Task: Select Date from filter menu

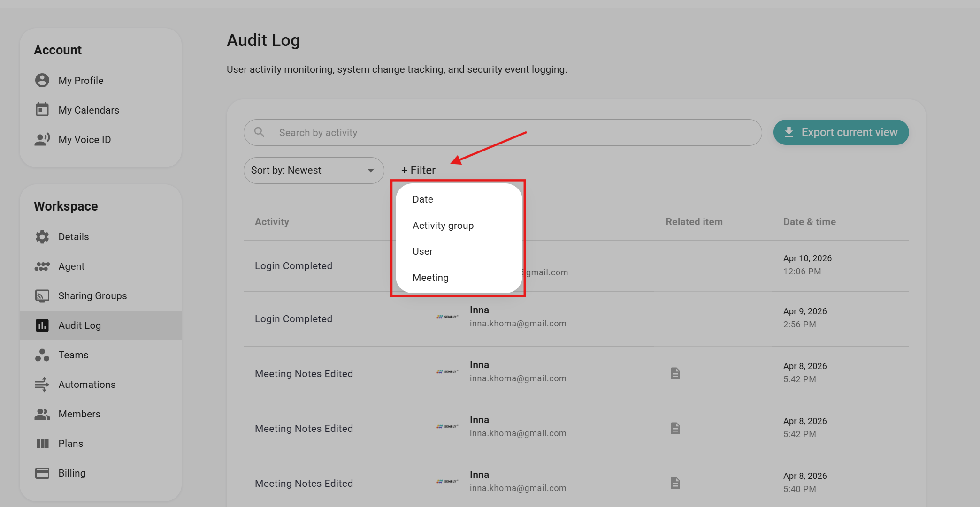Action: coord(423,199)
